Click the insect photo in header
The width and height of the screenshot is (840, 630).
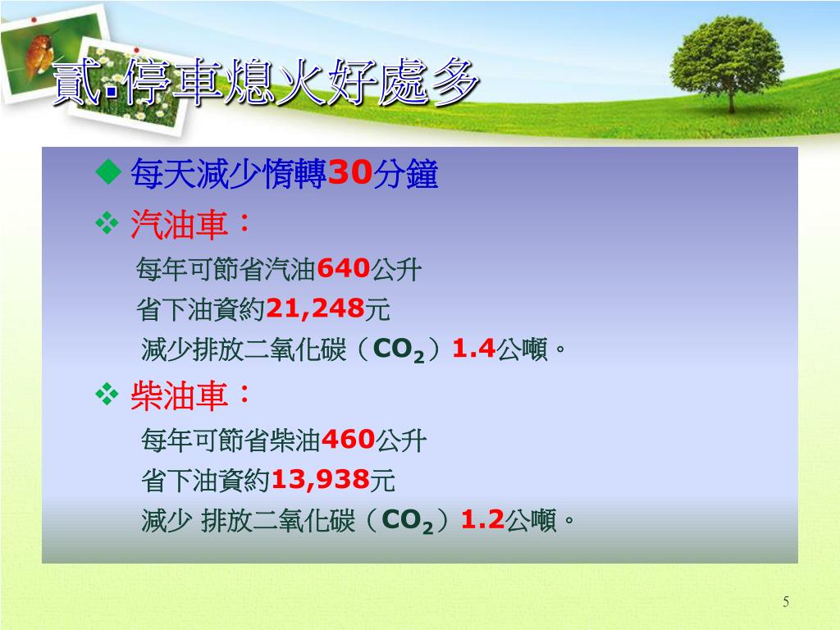coord(40,52)
